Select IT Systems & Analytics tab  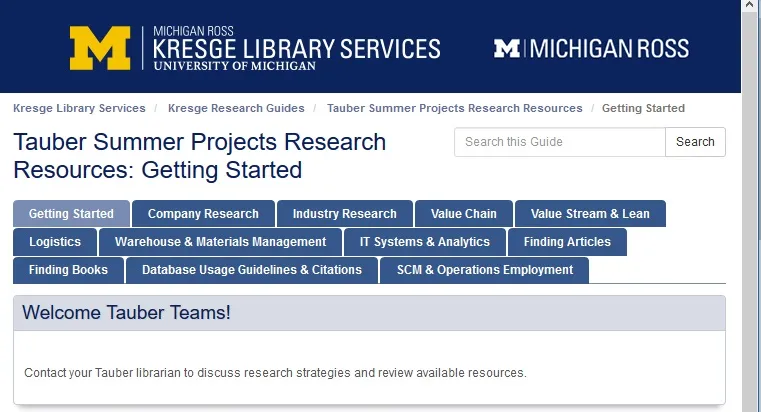click(x=425, y=242)
